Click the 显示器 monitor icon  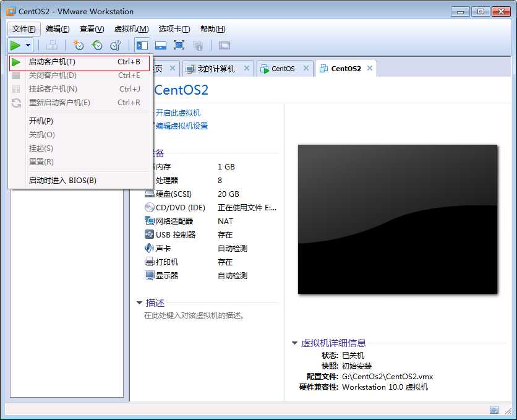pos(150,275)
